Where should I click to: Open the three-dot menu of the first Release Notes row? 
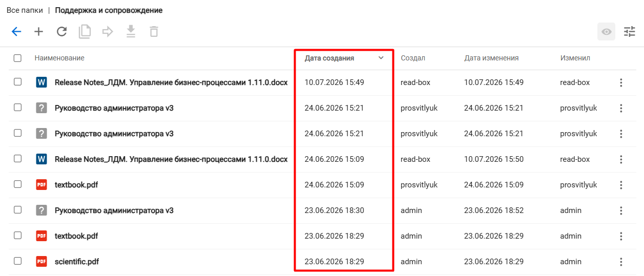coord(621,82)
